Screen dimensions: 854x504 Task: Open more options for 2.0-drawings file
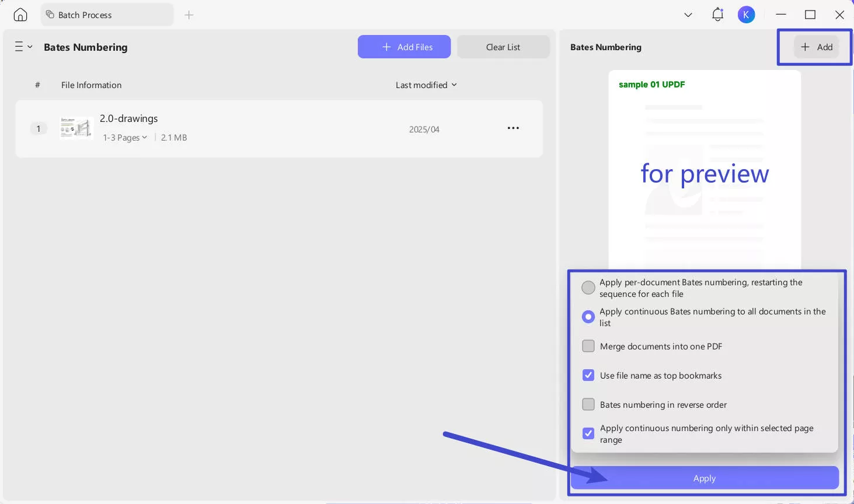point(513,128)
